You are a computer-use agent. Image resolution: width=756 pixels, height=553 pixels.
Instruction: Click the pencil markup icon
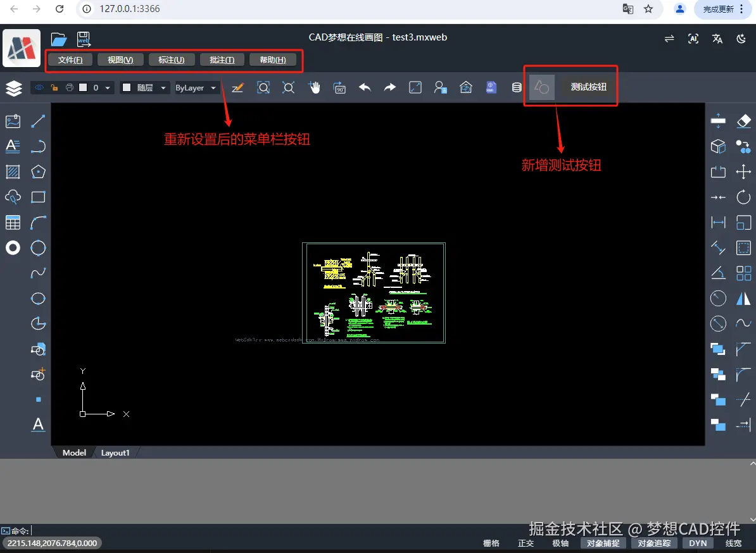click(x=237, y=87)
